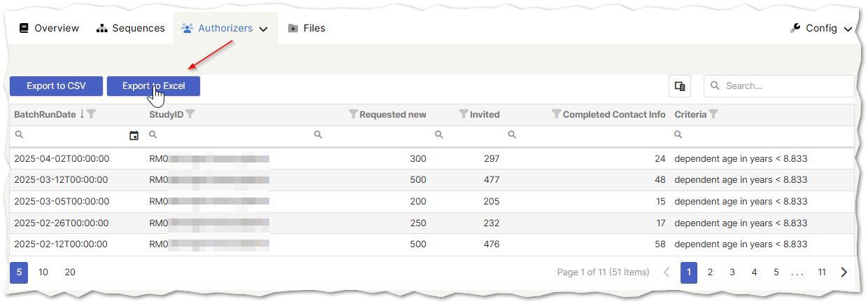
Task: Open the BatchRunDate filter funnel icon
Action: pos(91,114)
